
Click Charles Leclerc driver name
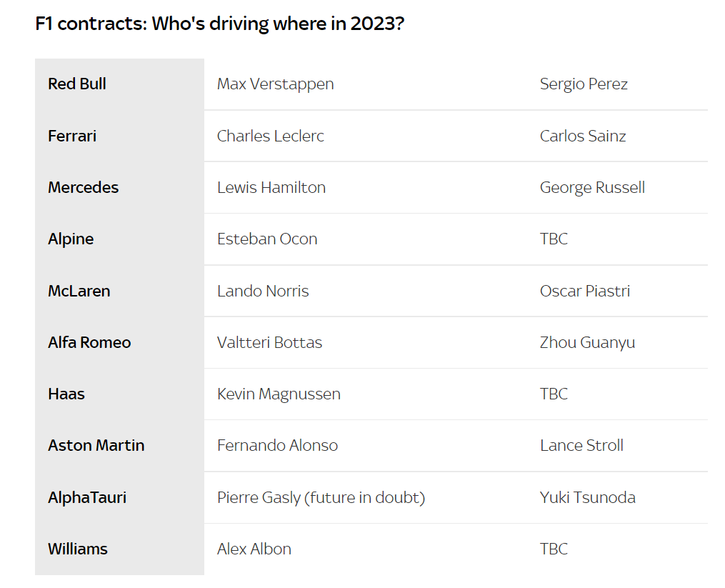tap(271, 136)
